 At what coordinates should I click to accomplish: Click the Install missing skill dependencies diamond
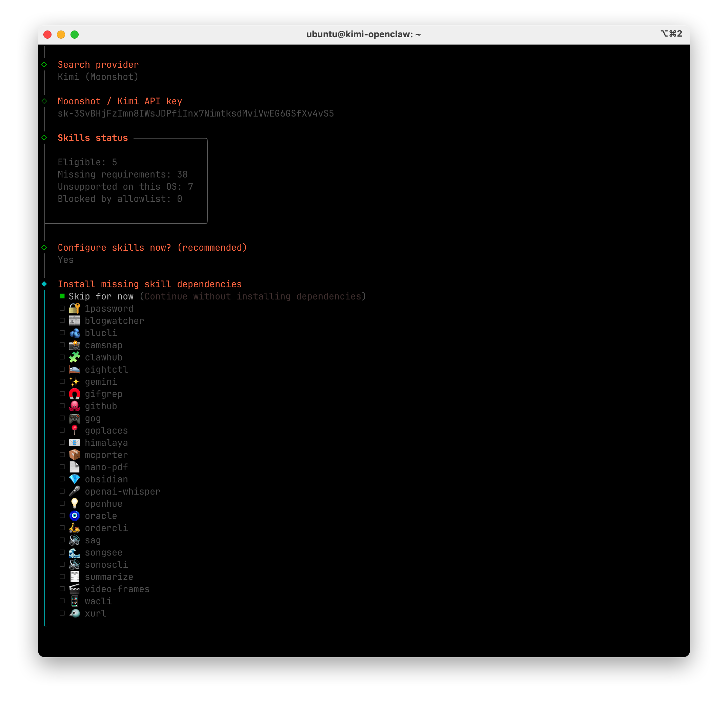44,284
